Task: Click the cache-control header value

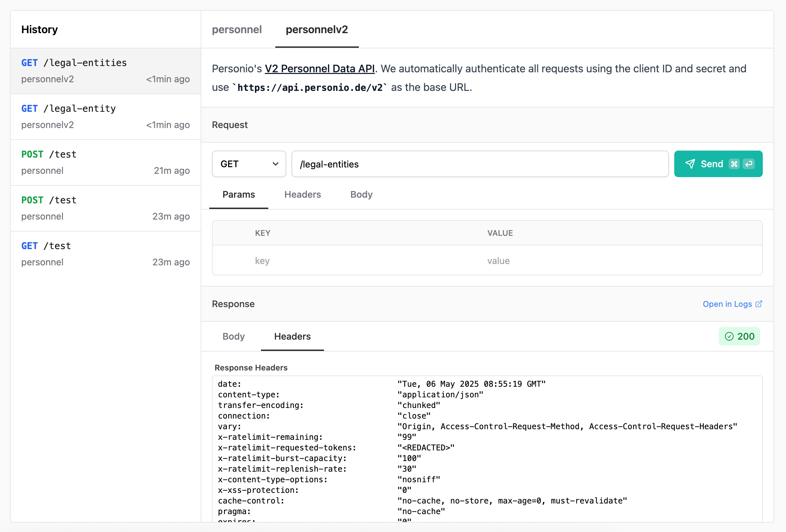Action: [x=512, y=500]
